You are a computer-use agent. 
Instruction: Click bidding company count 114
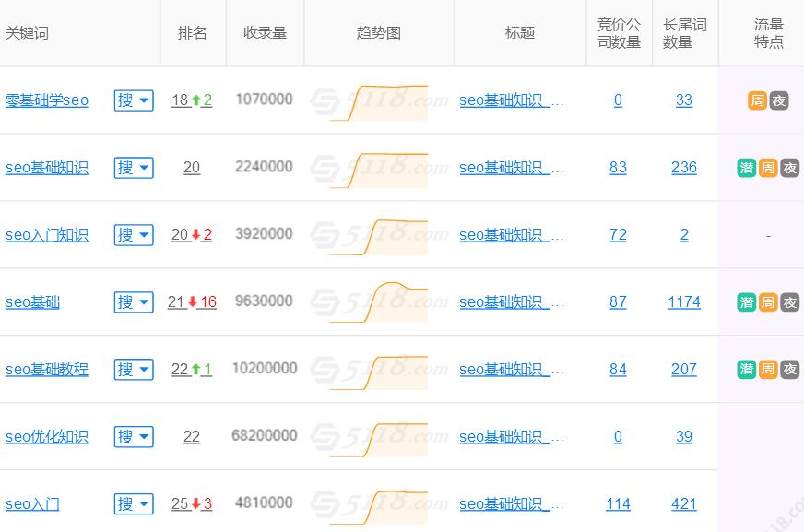tap(618, 503)
